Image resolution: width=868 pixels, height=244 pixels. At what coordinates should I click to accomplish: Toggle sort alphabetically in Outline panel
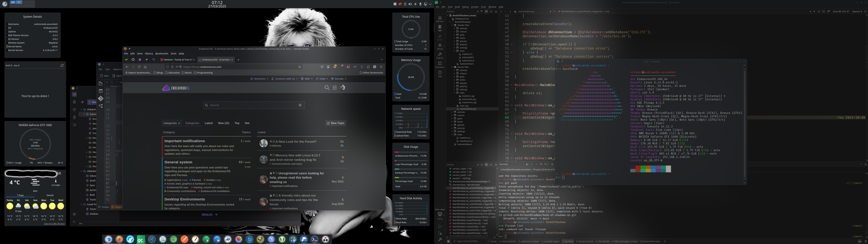pos(481,165)
